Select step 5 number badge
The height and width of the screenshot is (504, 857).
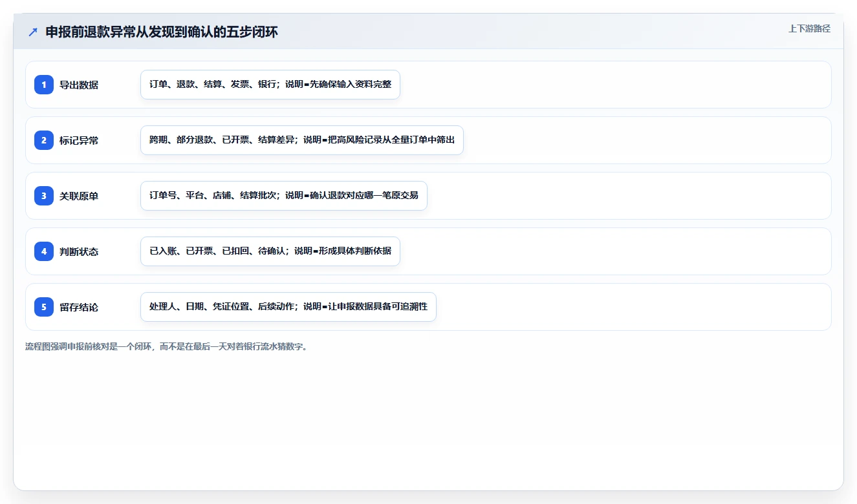[x=44, y=307]
